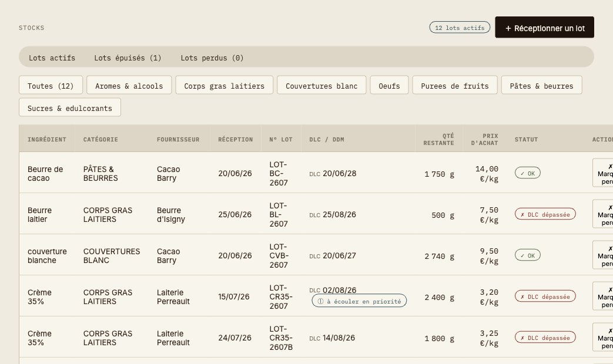Click the reception date 25/06/26
This screenshot has width=613, height=364.
coord(235,214)
